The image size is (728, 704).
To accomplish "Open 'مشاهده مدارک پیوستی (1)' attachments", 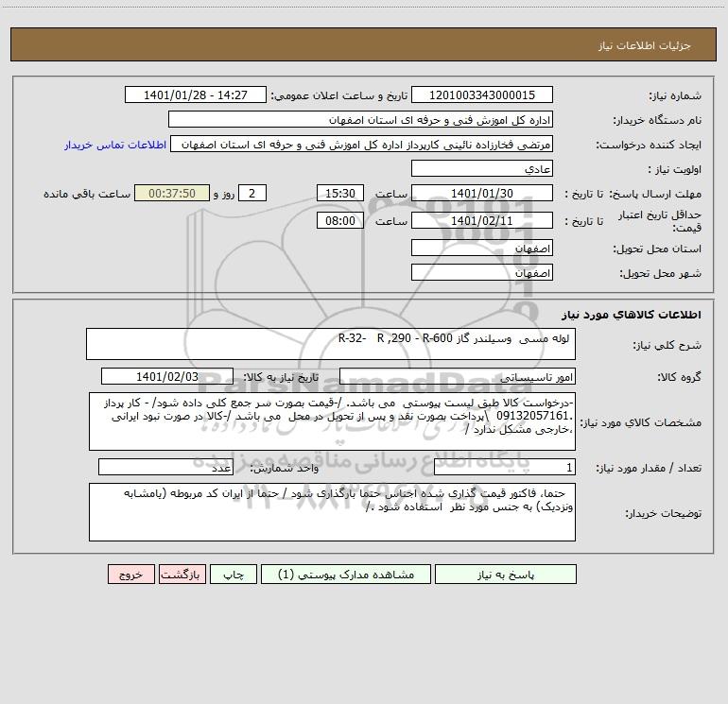I will (346, 574).
